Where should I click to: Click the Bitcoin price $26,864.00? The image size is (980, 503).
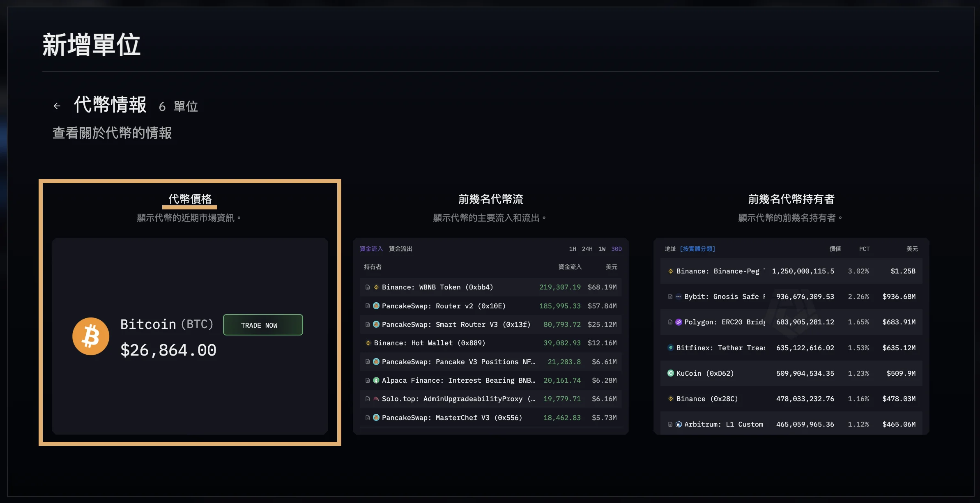pyautogui.click(x=168, y=350)
